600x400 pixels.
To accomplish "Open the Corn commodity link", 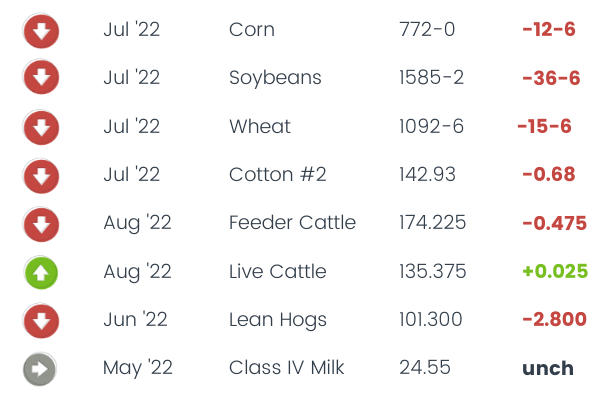I will 251,30.
